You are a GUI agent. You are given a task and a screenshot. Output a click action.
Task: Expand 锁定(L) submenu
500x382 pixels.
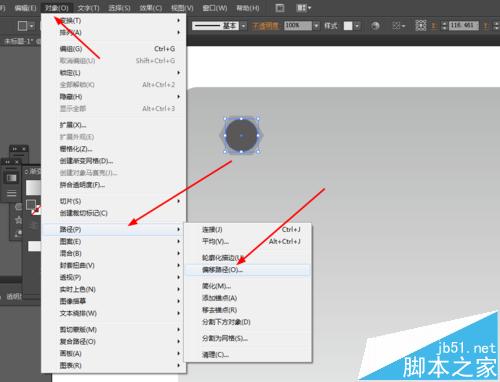click(113, 73)
